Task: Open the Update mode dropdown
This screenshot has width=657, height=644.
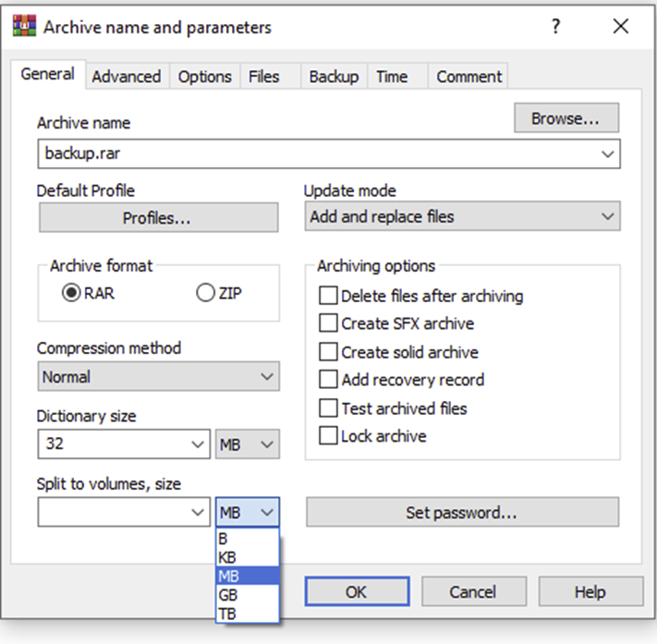Action: (x=462, y=217)
